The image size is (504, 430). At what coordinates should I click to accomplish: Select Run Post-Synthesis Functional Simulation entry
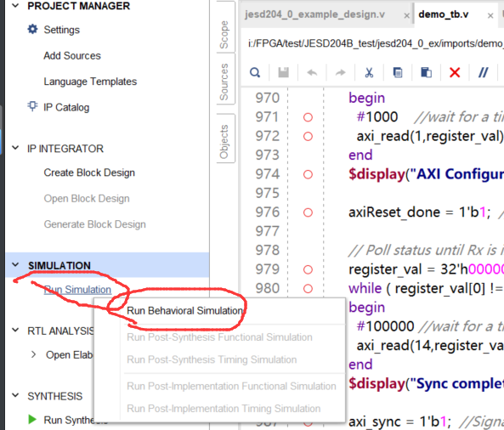click(219, 337)
